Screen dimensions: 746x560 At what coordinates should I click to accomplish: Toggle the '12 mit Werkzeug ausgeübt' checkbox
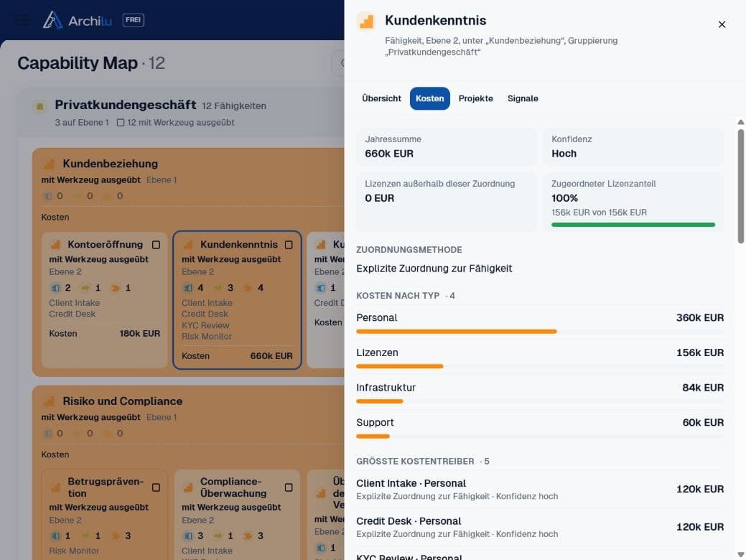click(121, 122)
